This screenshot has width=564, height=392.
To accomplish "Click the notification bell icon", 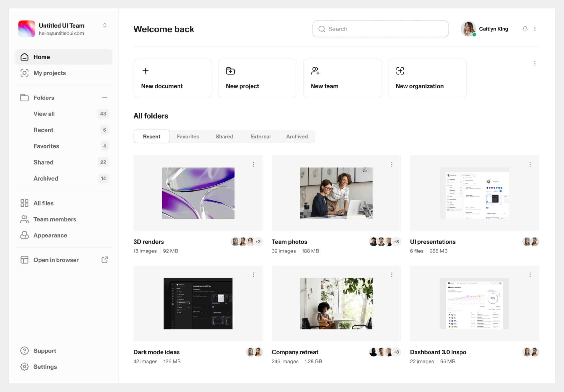I will (525, 29).
